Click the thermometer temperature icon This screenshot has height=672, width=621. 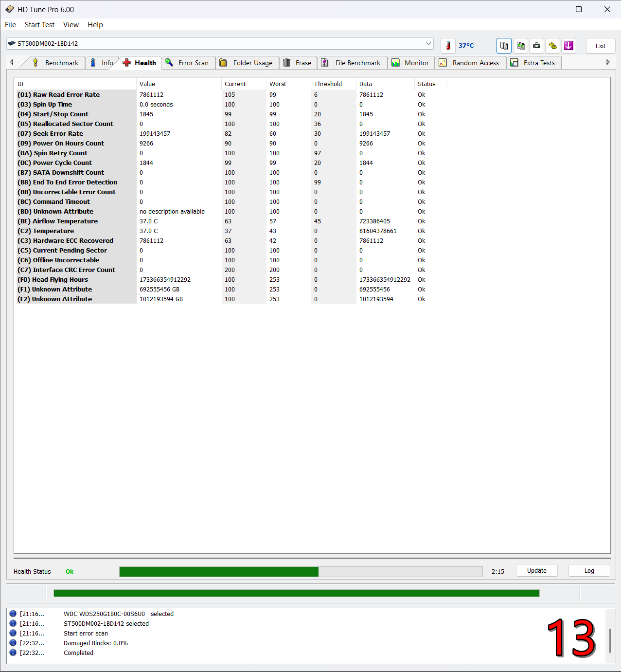pos(448,46)
